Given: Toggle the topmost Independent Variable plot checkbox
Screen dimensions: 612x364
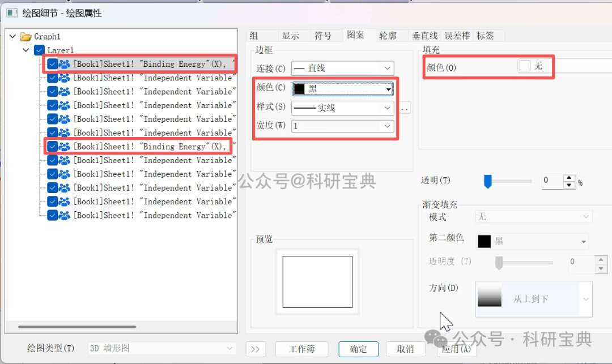Looking at the screenshot, I should coord(52,78).
